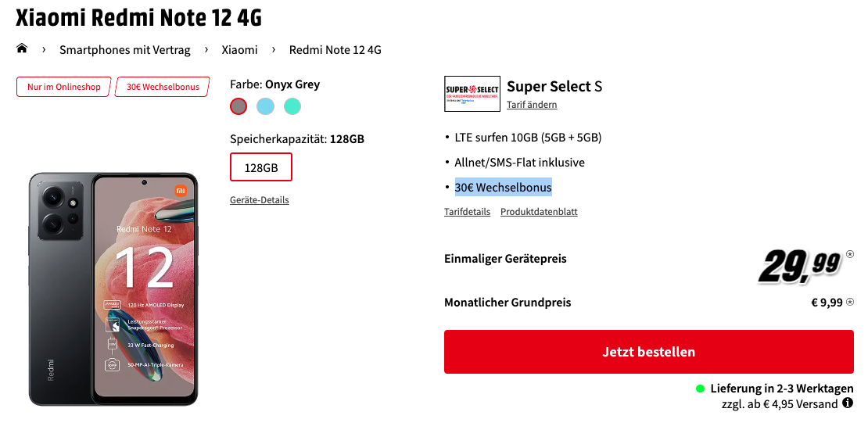Image resolution: width=868 pixels, height=430 pixels.
Task: Open the Produktdatenblatt link
Action: (x=540, y=211)
